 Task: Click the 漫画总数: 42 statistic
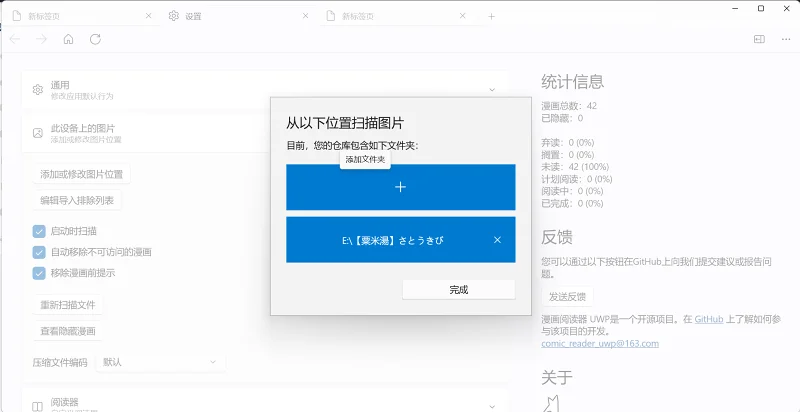click(569, 106)
